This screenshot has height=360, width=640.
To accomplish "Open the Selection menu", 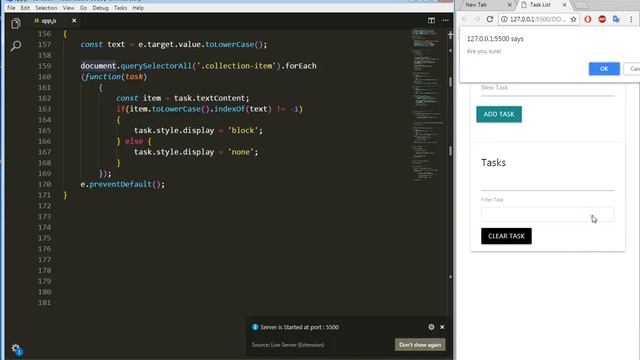I will [x=46, y=8].
